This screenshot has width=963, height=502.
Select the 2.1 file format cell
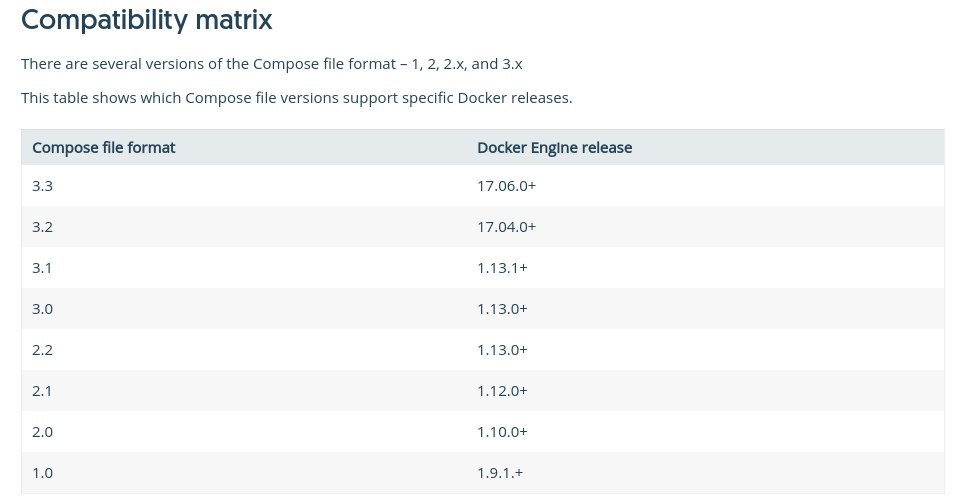click(x=42, y=391)
